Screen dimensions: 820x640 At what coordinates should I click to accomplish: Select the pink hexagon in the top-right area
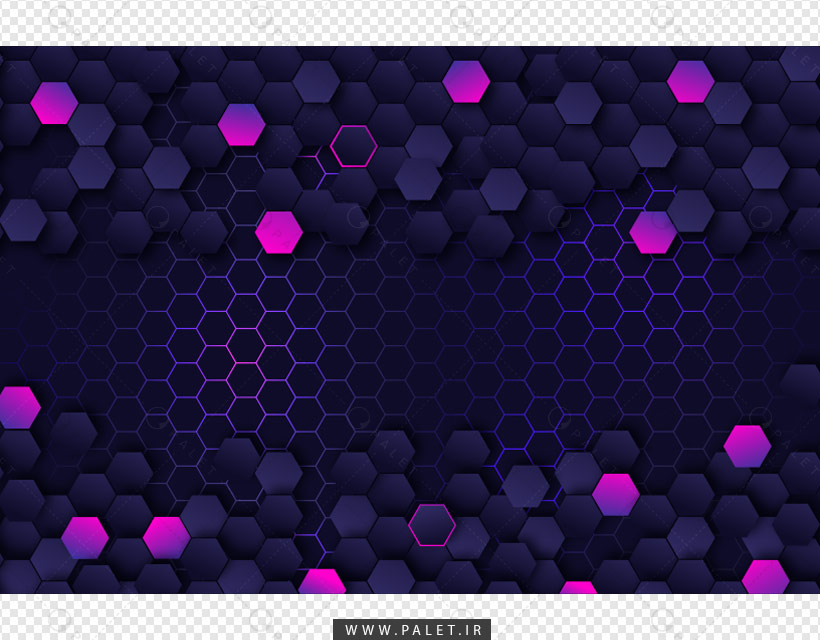point(690,82)
